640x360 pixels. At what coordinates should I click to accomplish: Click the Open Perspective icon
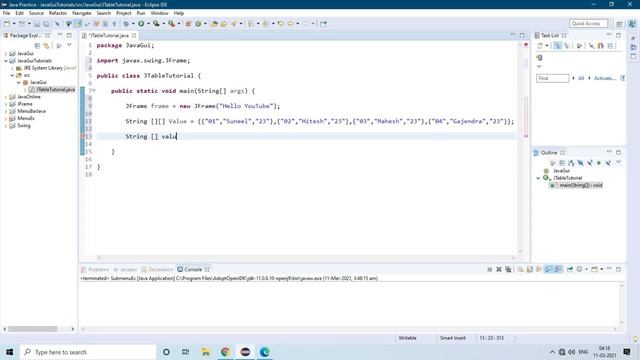coord(619,24)
